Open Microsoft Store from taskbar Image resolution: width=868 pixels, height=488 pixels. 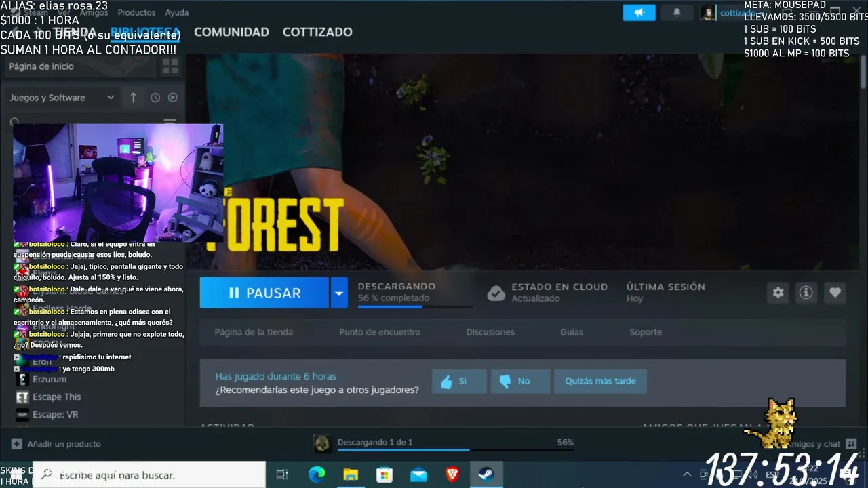(384, 475)
